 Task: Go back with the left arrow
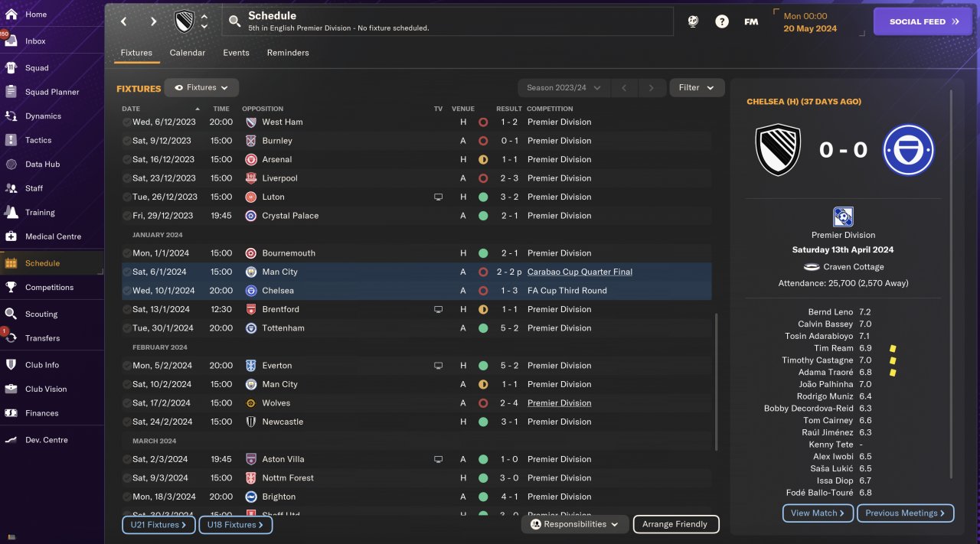point(124,21)
